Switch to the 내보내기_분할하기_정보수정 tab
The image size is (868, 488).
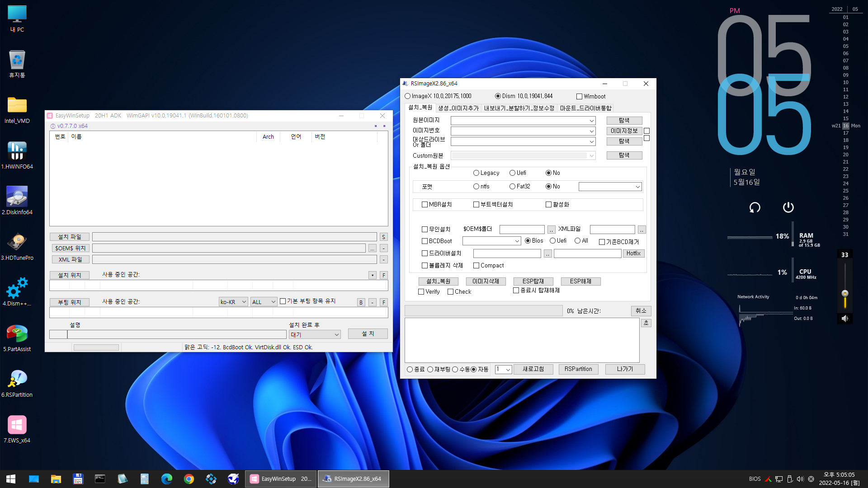519,108
